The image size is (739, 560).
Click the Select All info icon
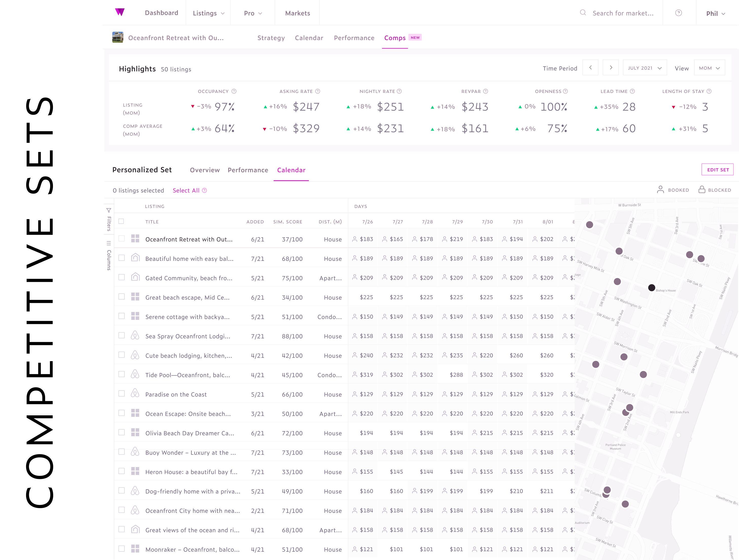coord(204,190)
